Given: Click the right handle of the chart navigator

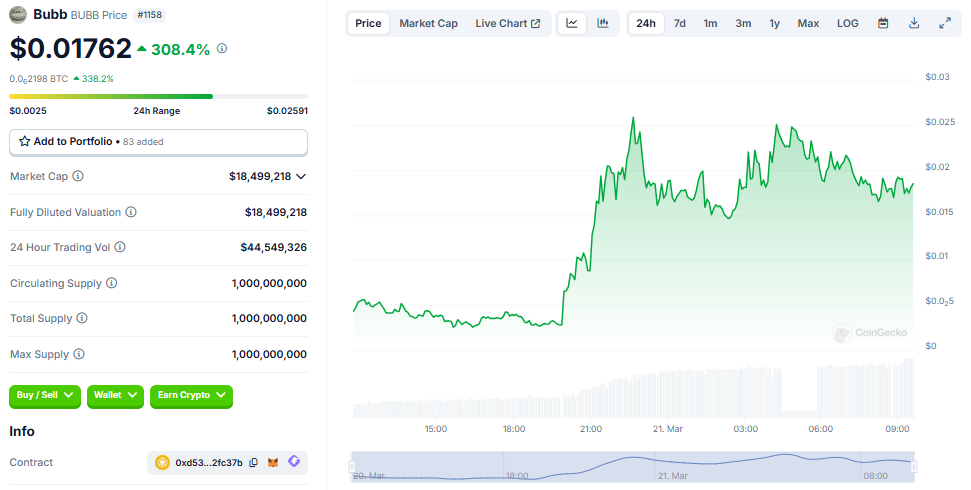Looking at the screenshot, I should tap(913, 466).
